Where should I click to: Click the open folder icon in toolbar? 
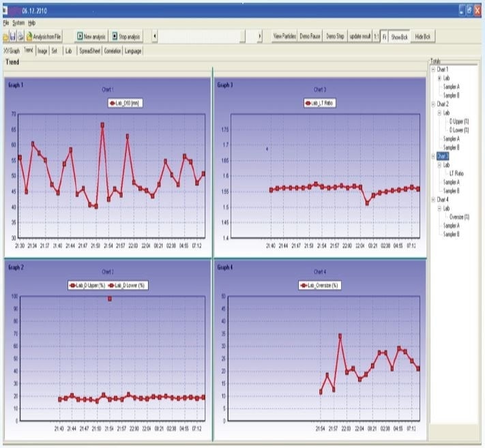click(x=5, y=37)
